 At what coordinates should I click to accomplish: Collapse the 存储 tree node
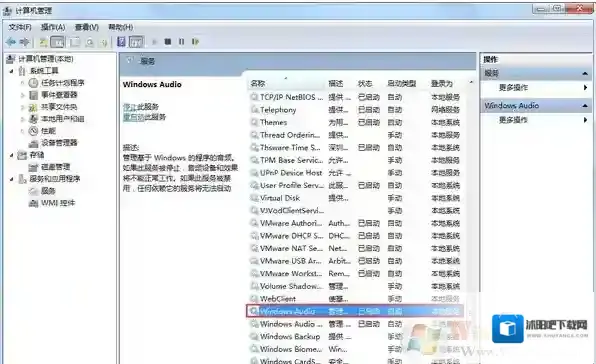11,155
